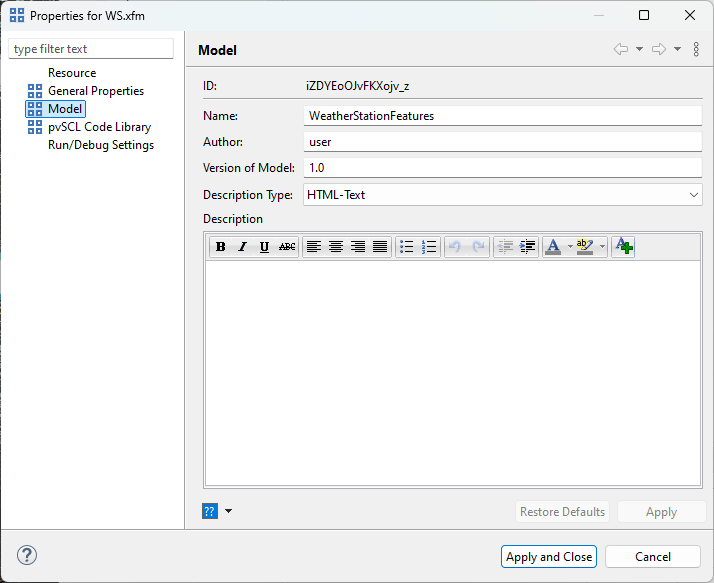Open font color dropdown arrow
Viewport: 714px width, 583px height.
570,247
